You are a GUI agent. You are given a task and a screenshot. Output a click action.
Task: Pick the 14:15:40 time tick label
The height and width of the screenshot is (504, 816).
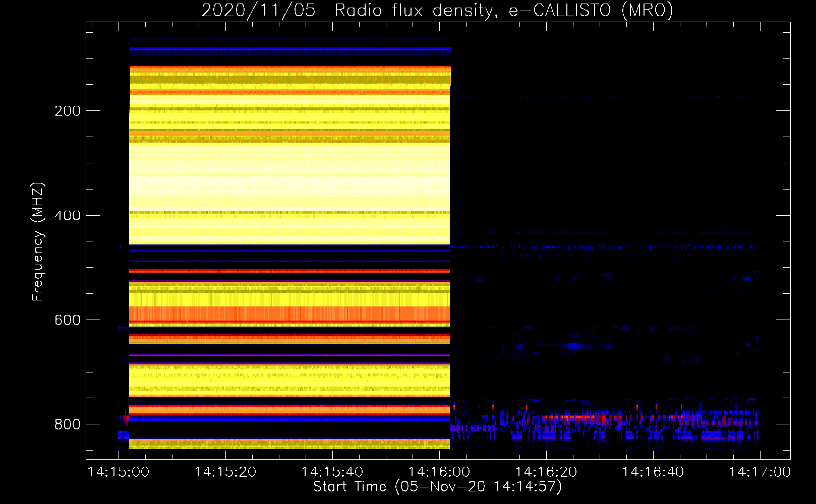pos(332,472)
